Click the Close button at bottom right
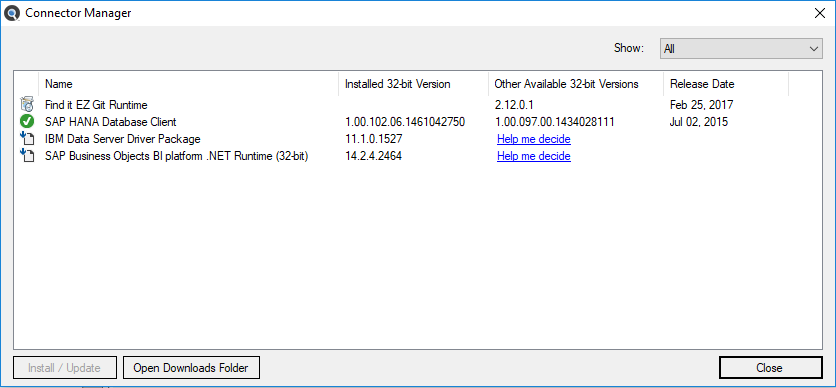Image resolution: width=836 pixels, height=388 pixels. pyautogui.click(x=770, y=368)
